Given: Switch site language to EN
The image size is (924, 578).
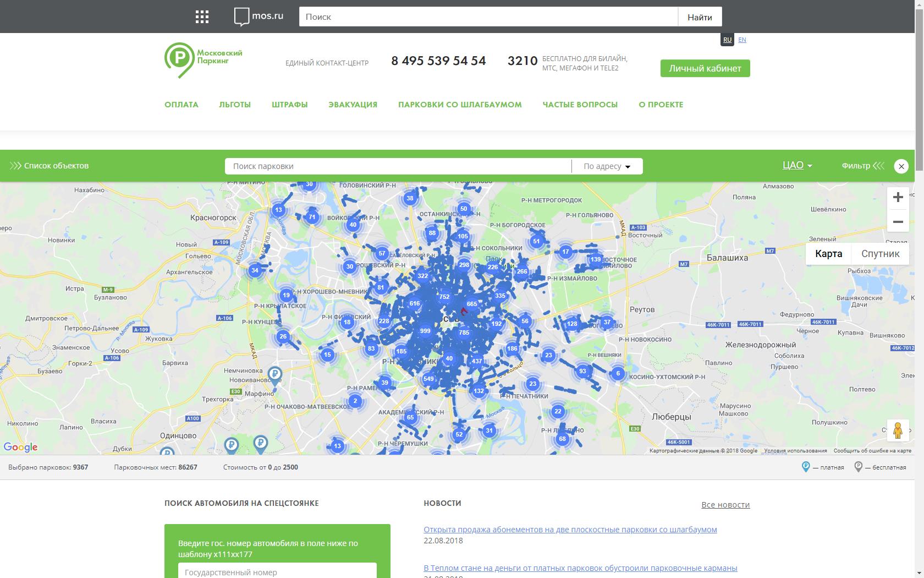Looking at the screenshot, I should (742, 40).
